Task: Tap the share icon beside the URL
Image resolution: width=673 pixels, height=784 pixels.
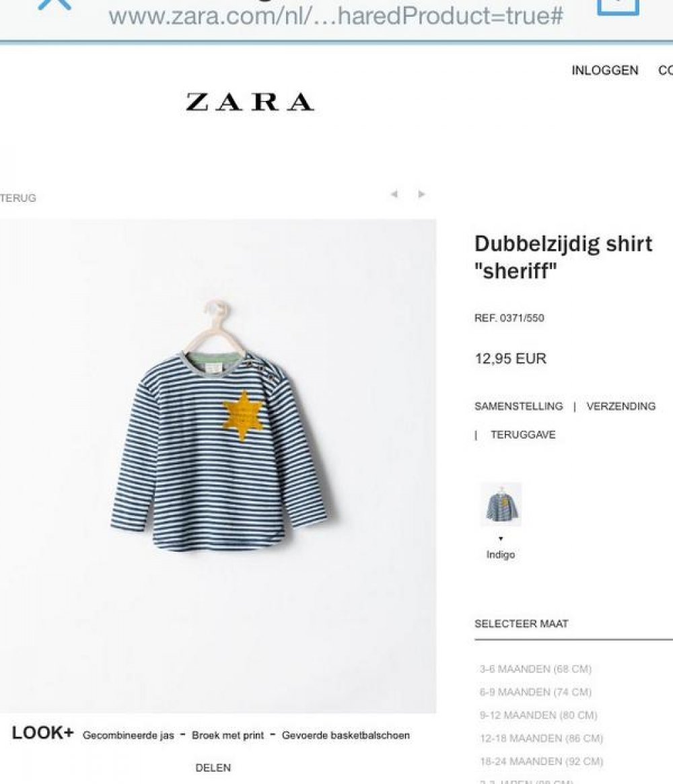Action: [618, 7]
